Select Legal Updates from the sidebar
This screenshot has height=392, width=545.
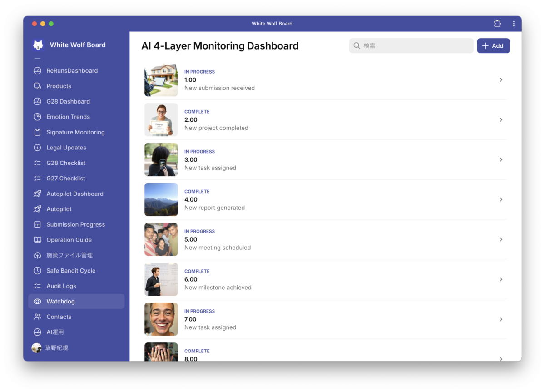[66, 148]
